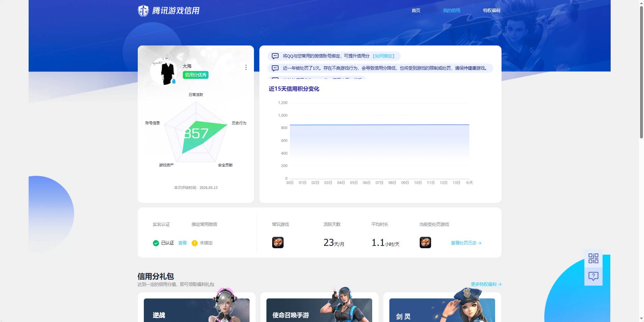The width and height of the screenshot is (644, 322).
Task: Click the message icon beside QQ binding notice
Action: tap(275, 56)
